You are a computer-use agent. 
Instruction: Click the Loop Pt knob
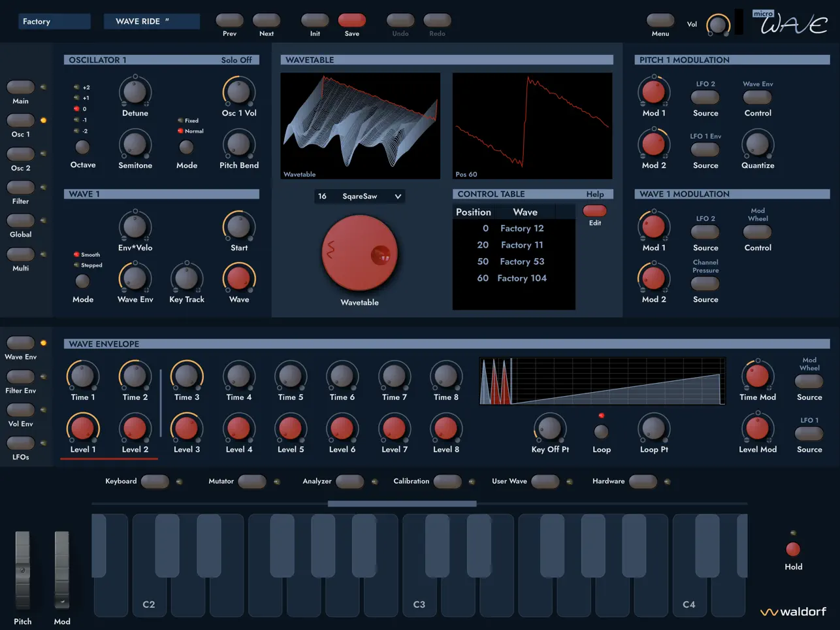[654, 429]
